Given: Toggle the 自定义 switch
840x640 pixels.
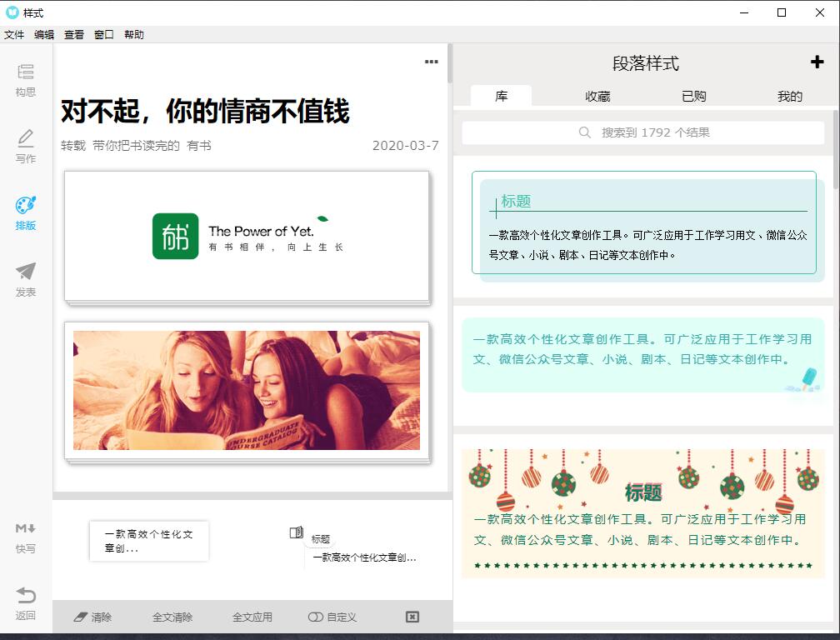Looking at the screenshot, I should pyautogui.click(x=316, y=617).
